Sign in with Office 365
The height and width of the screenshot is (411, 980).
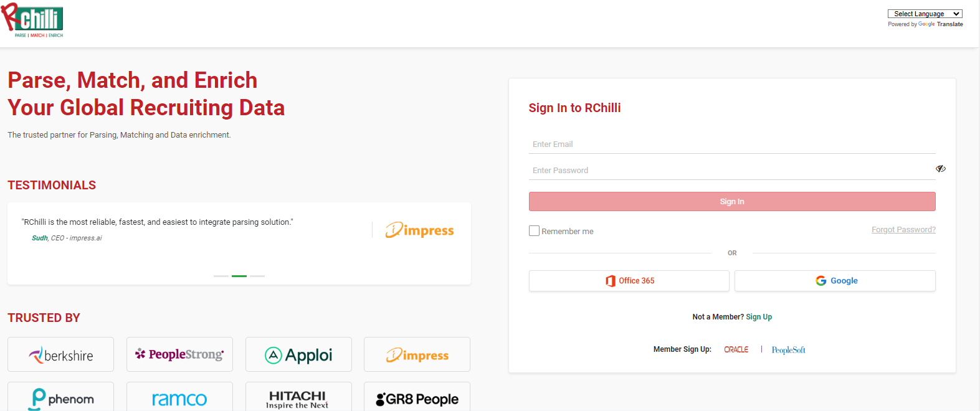[x=629, y=281]
